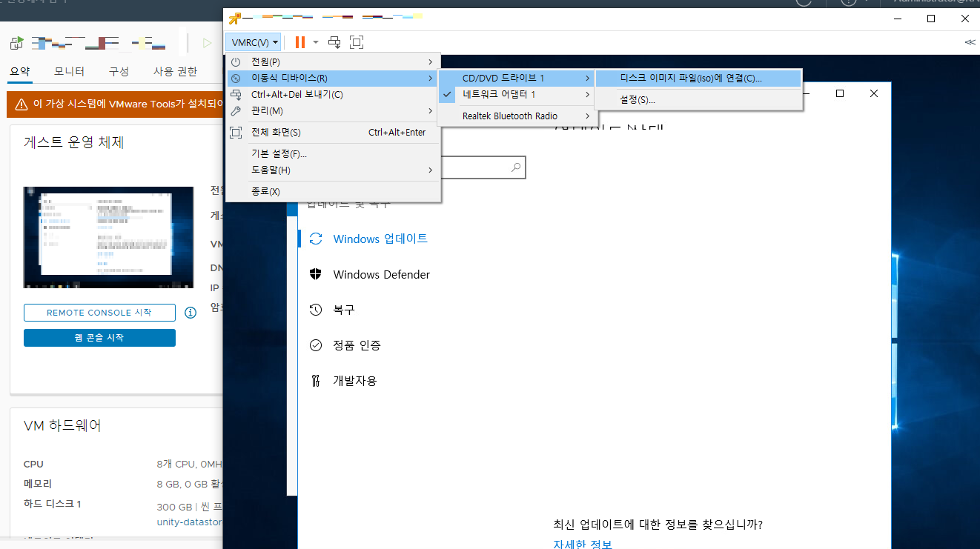This screenshot has width=980, height=549.
Task: Click the warning icon in orange VMware Tools banner
Action: point(21,104)
